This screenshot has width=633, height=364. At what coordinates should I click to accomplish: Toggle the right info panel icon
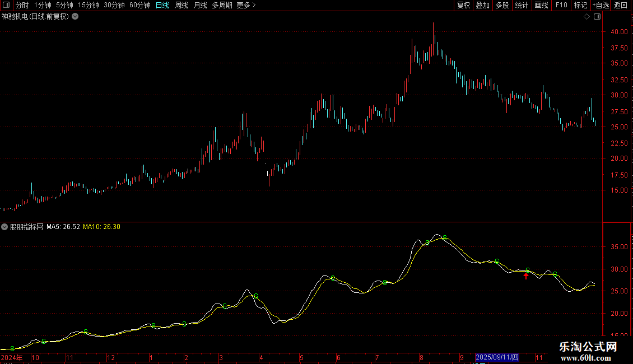[x=597, y=17]
